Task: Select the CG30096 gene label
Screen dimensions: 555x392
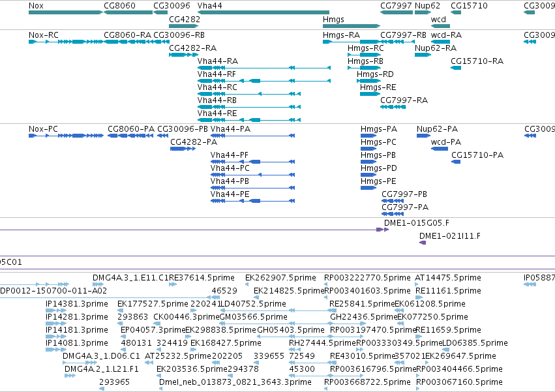Action: [x=172, y=6]
